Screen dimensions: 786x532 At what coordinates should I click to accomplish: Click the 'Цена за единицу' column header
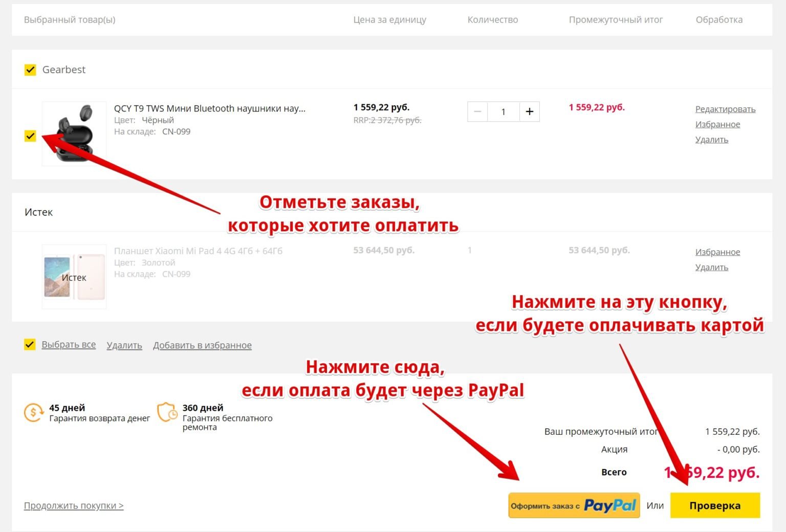point(389,19)
